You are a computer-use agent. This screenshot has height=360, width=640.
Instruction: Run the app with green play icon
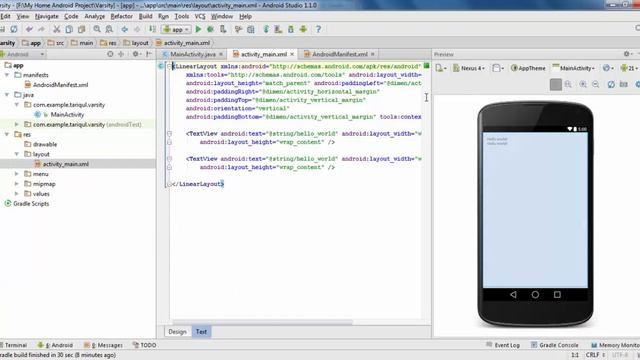pyautogui.click(x=198, y=29)
